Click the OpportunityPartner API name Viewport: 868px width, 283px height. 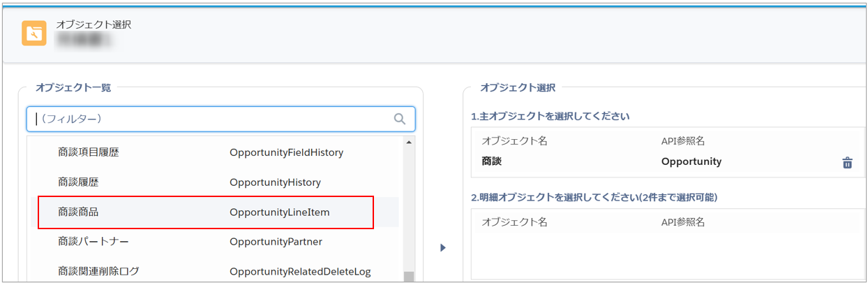pyautogui.click(x=276, y=242)
